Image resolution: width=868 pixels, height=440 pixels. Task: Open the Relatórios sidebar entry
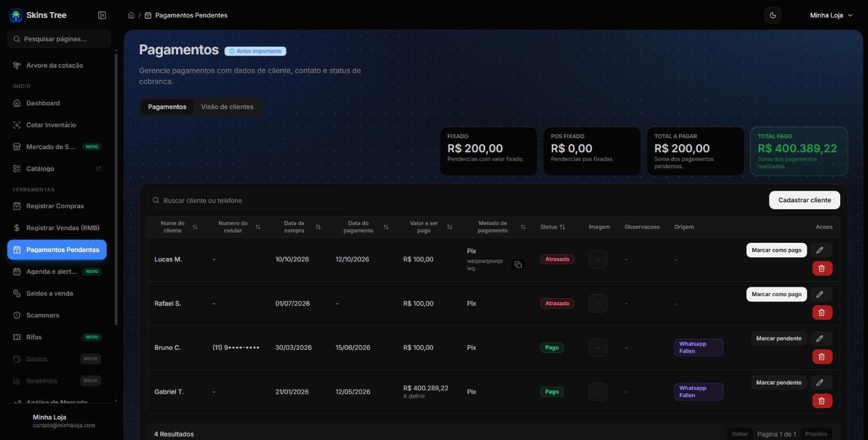[x=57, y=381]
